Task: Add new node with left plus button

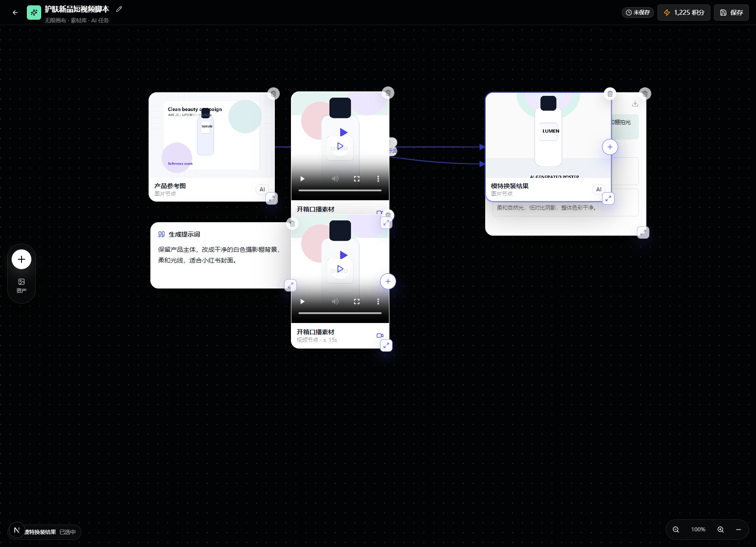Action: point(21,259)
